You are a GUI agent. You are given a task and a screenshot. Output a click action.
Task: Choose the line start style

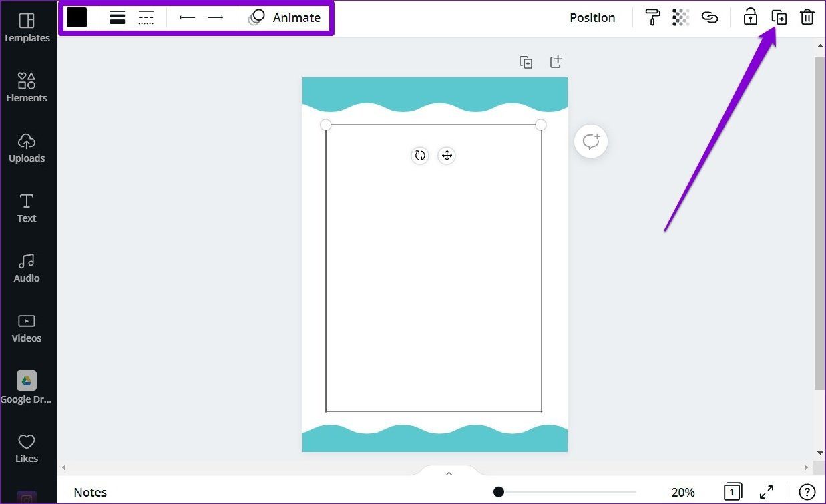tap(188, 17)
